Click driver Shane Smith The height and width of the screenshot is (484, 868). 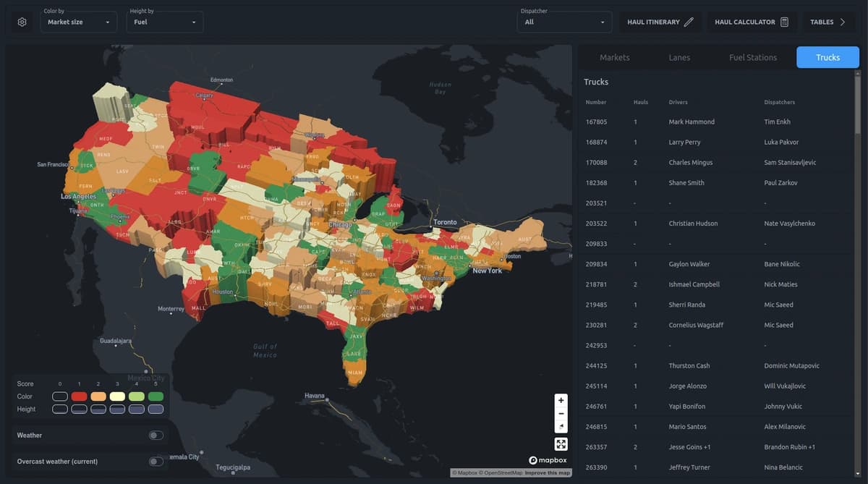686,183
